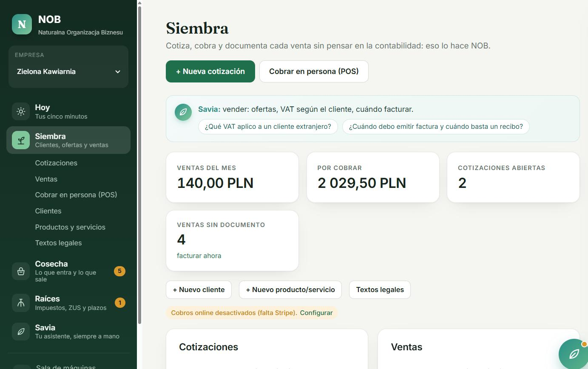Image resolution: width=588 pixels, height=369 pixels.
Task: Open the Cosecha section
Action: click(68, 271)
